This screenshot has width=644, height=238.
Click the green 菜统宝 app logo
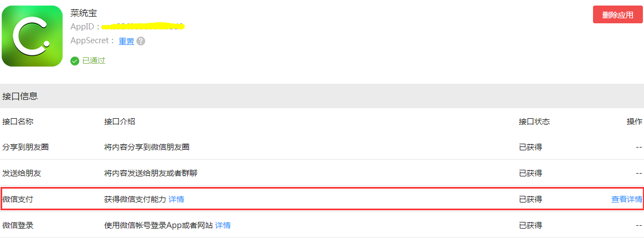[32, 36]
